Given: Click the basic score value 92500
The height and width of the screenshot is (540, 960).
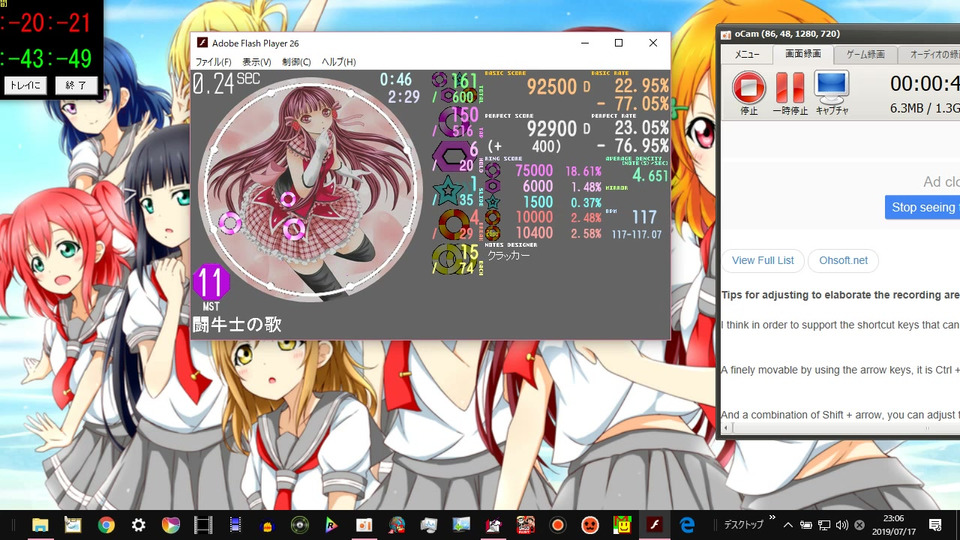Looking at the screenshot, I should [x=551, y=87].
